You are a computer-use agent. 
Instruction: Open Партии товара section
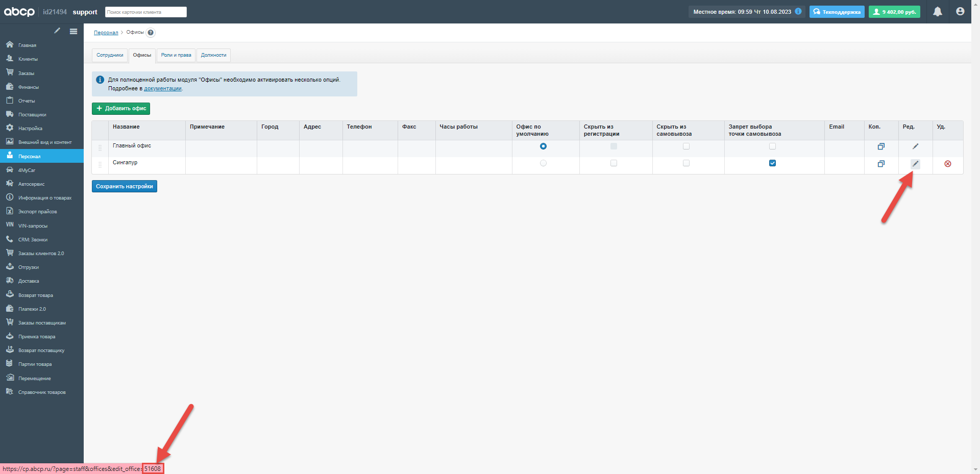(x=42, y=364)
